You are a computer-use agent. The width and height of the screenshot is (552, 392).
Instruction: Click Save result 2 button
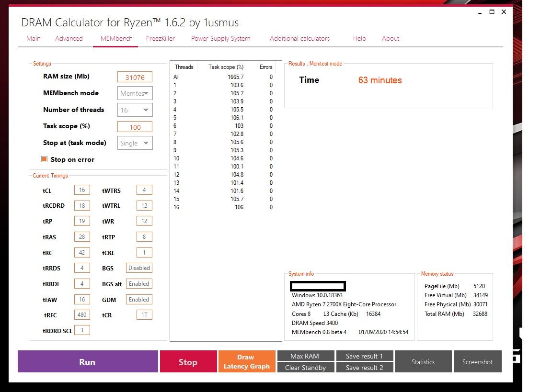point(364,368)
